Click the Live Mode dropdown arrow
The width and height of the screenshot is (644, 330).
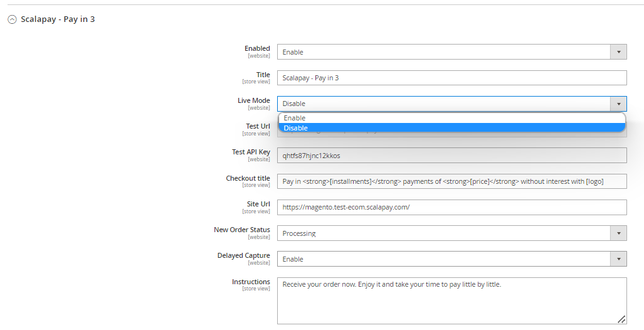[618, 104]
